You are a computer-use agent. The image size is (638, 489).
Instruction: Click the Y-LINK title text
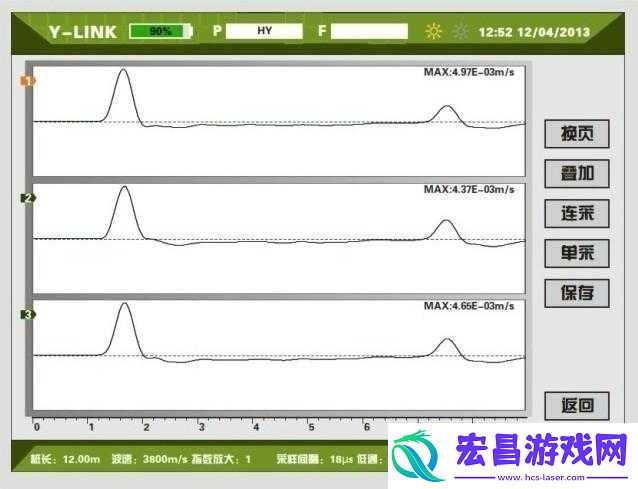(x=83, y=32)
